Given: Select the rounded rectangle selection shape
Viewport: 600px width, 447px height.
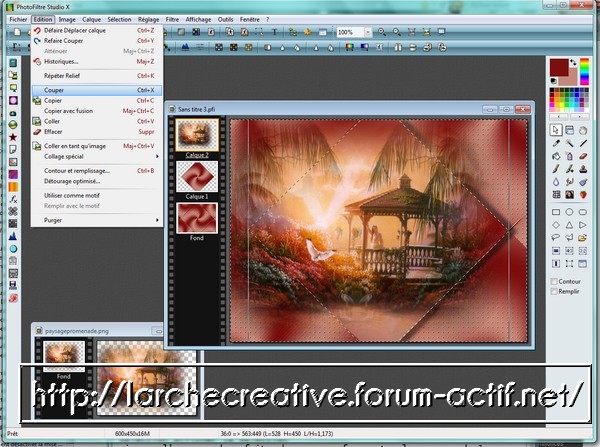Looking at the screenshot, I should (583, 212).
